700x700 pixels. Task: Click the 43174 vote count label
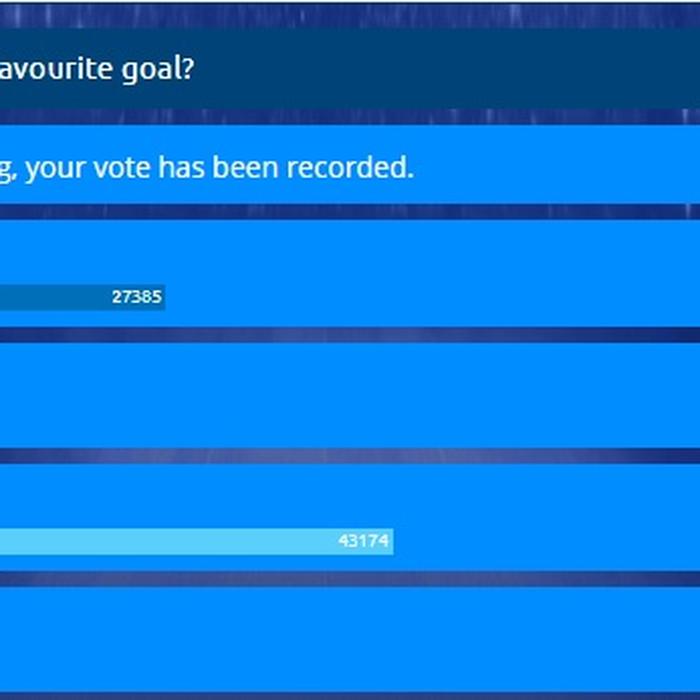[x=363, y=542]
